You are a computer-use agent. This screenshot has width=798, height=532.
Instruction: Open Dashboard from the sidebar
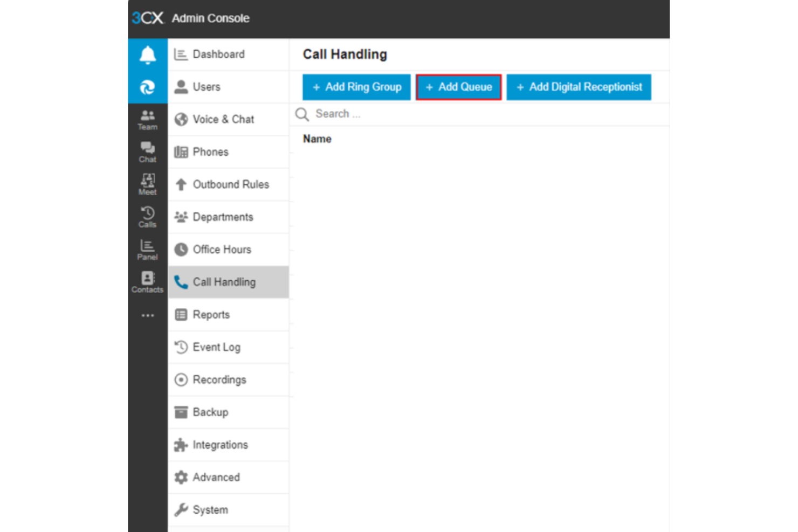(x=218, y=54)
